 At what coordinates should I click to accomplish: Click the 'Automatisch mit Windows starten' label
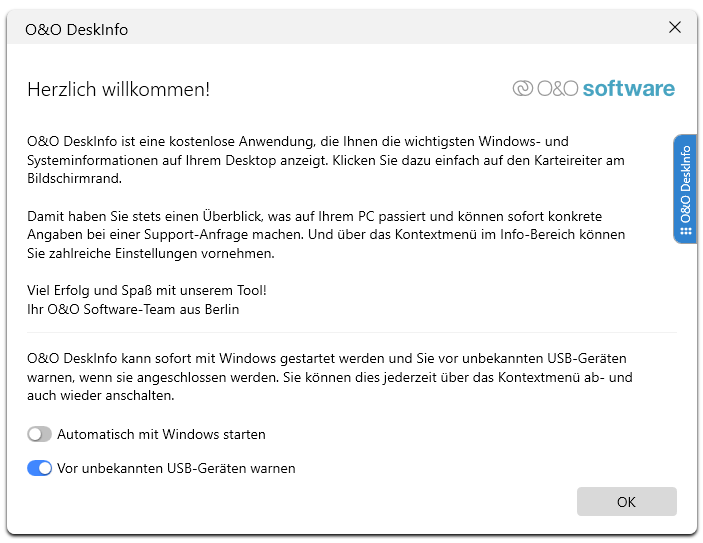point(161,434)
